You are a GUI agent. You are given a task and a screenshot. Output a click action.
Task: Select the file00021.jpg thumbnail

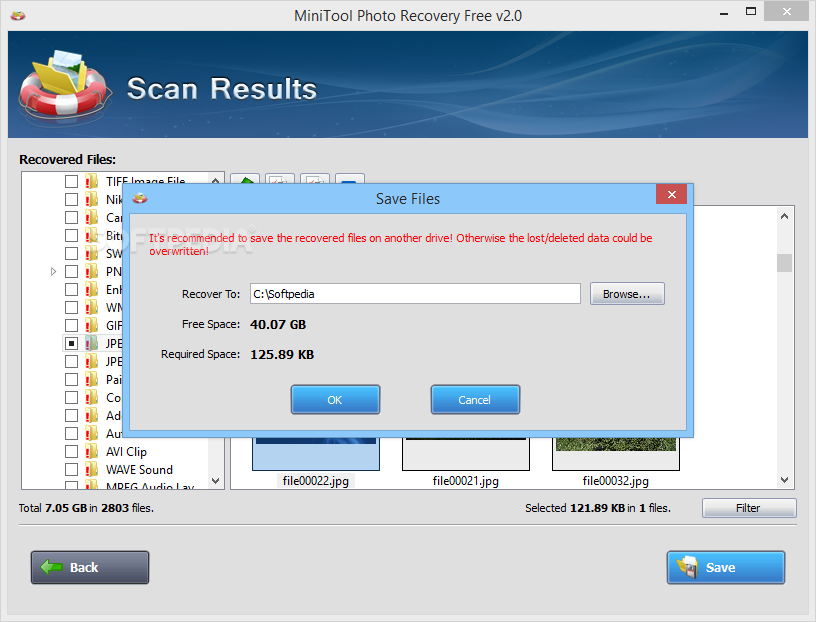pyautogui.click(x=465, y=454)
